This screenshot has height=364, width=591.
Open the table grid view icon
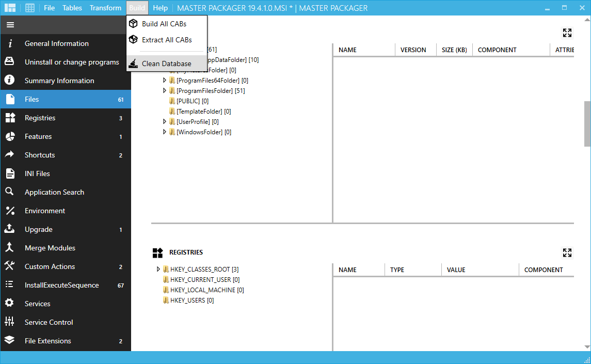[30, 8]
